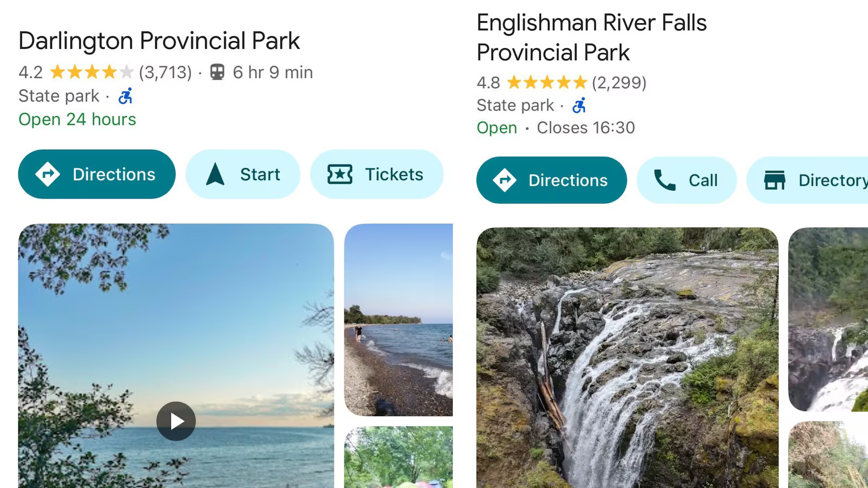Open the partially visible waterfall photo at right
868x488 pixels.
click(x=828, y=319)
